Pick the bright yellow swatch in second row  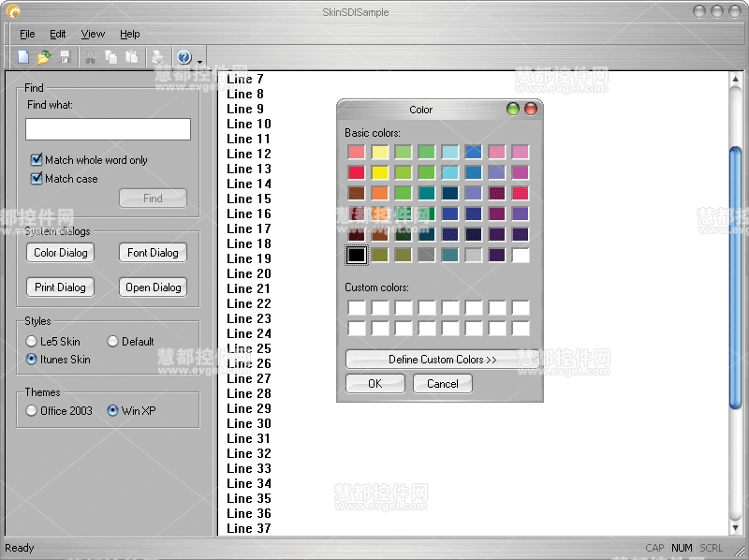pyautogui.click(x=380, y=172)
